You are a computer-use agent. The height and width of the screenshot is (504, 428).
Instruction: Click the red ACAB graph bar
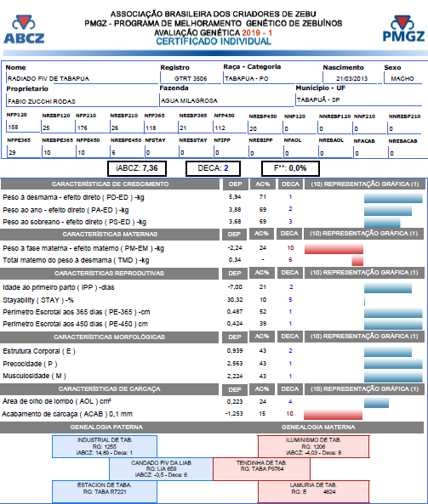(333, 415)
